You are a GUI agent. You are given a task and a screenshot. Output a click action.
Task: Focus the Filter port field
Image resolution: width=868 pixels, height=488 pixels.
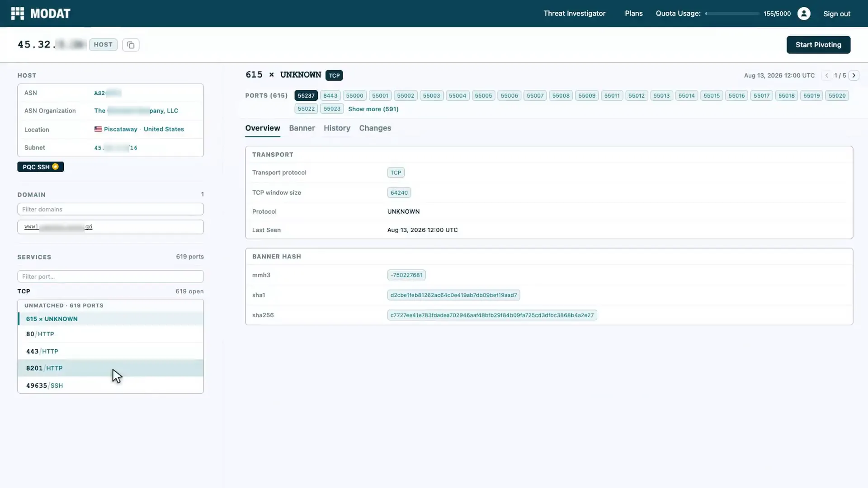tap(110, 276)
